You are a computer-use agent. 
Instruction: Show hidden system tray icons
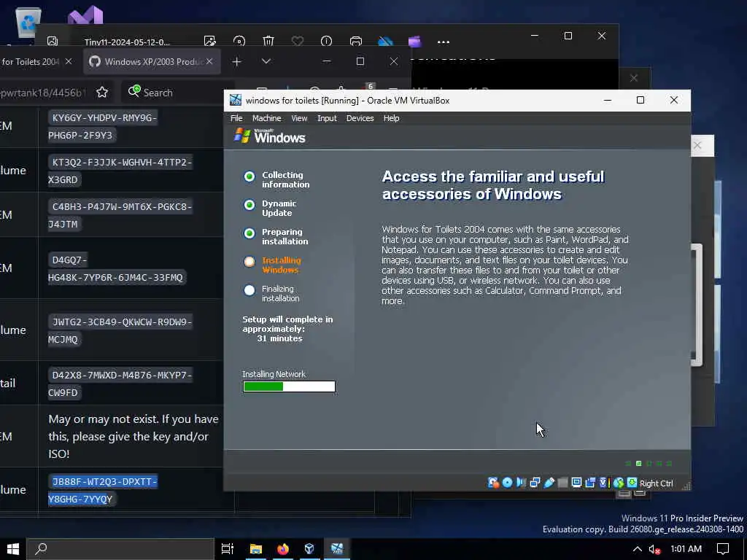(x=637, y=549)
